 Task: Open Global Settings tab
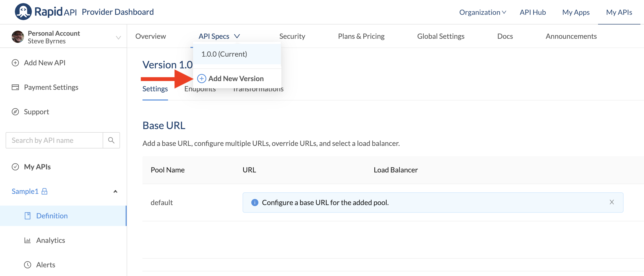pyautogui.click(x=441, y=36)
